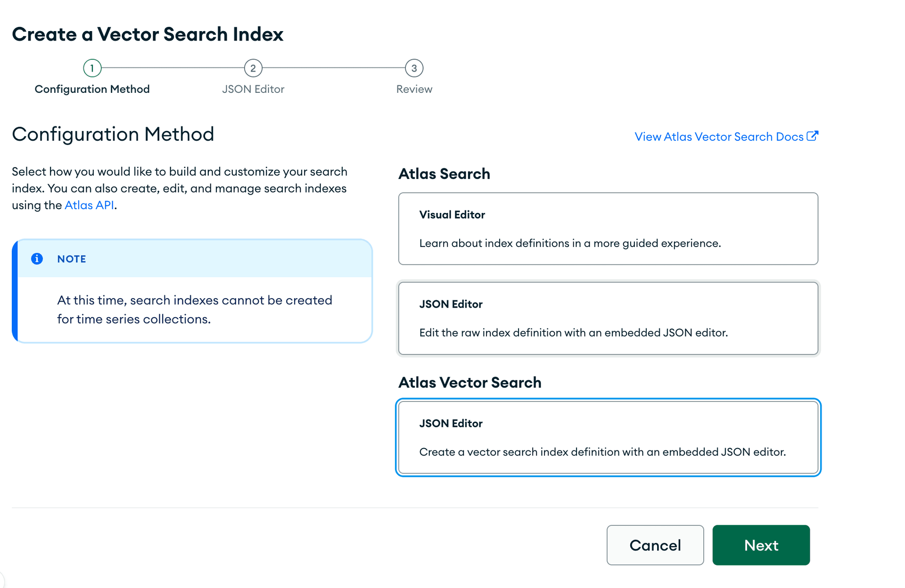The width and height of the screenshot is (905, 588).
Task: Select the JSON Editor card under Atlas Vector Search
Action: [x=608, y=437]
